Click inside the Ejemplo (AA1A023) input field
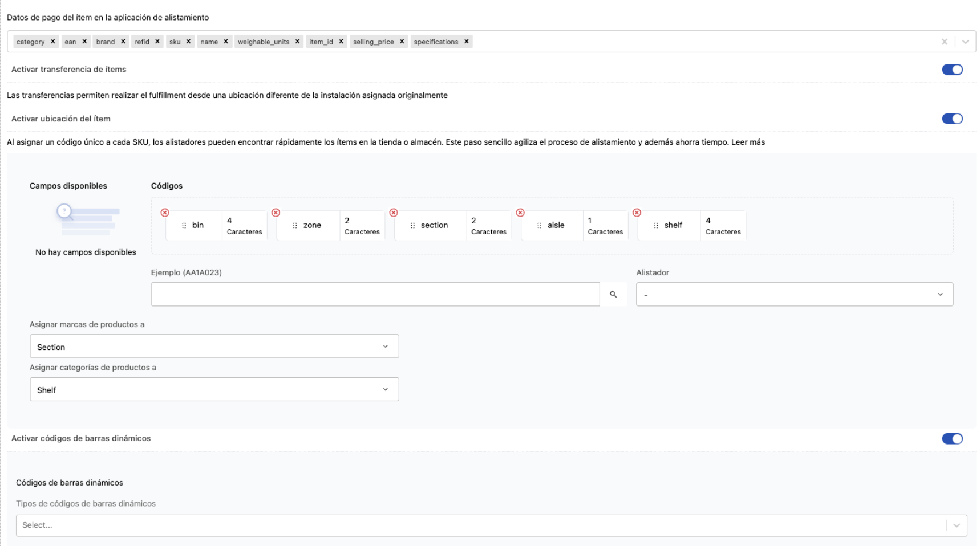Viewport: 980px width, 546px height. (375, 294)
